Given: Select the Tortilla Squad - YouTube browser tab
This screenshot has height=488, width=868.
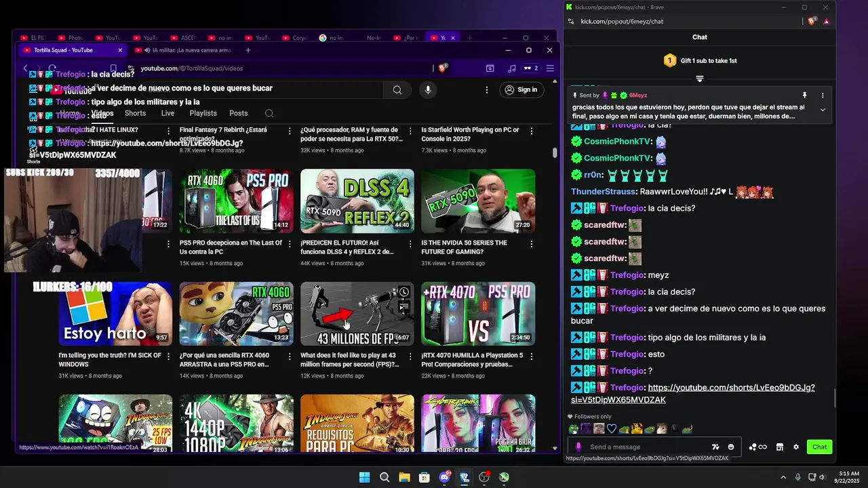Looking at the screenshot, I should [71, 50].
